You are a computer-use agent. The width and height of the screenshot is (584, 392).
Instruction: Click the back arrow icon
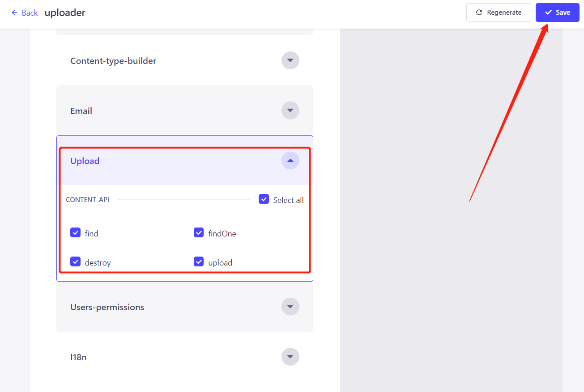(x=15, y=13)
